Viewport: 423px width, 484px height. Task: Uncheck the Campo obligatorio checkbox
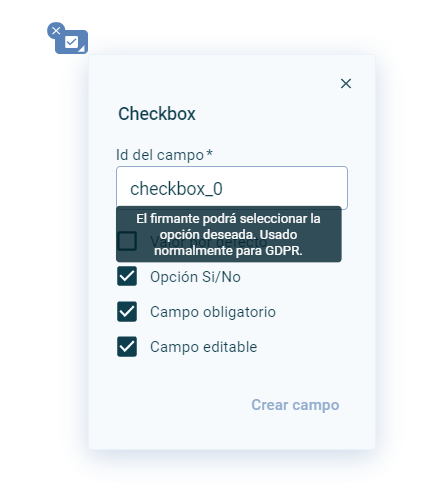(x=127, y=312)
